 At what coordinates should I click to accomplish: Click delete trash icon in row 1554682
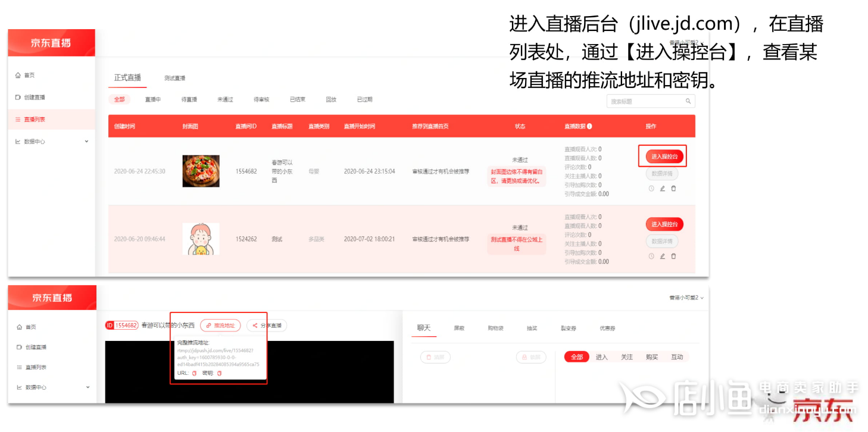674,189
